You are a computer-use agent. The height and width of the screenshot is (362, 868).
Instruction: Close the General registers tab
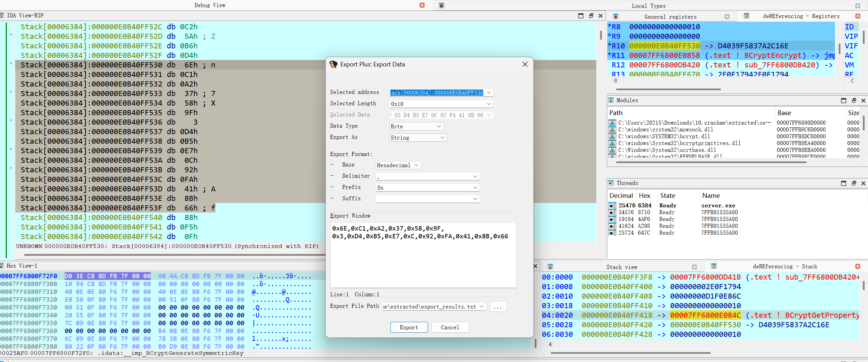tap(727, 17)
